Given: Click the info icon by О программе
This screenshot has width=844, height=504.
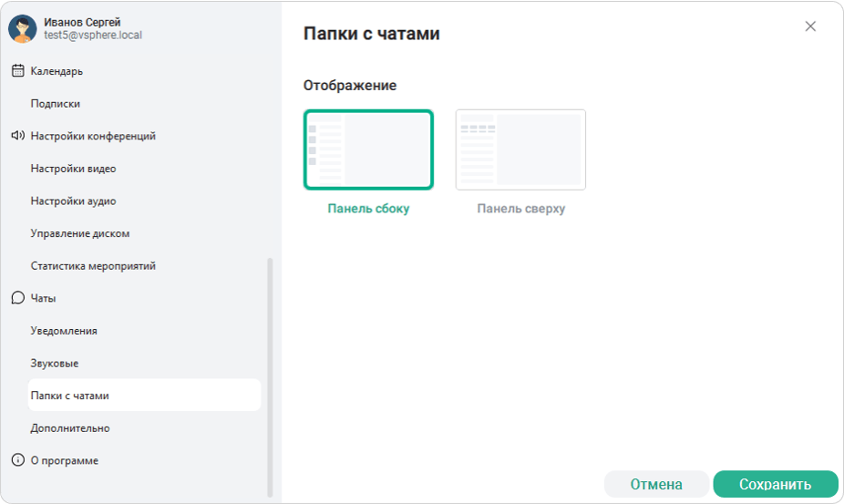Looking at the screenshot, I should [x=17, y=460].
